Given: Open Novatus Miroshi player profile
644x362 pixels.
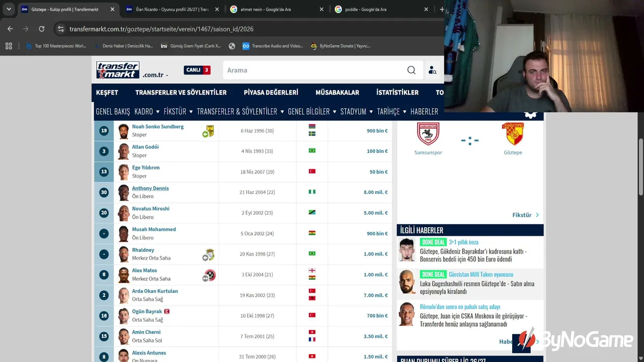Looking at the screenshot, I should 150,209.
